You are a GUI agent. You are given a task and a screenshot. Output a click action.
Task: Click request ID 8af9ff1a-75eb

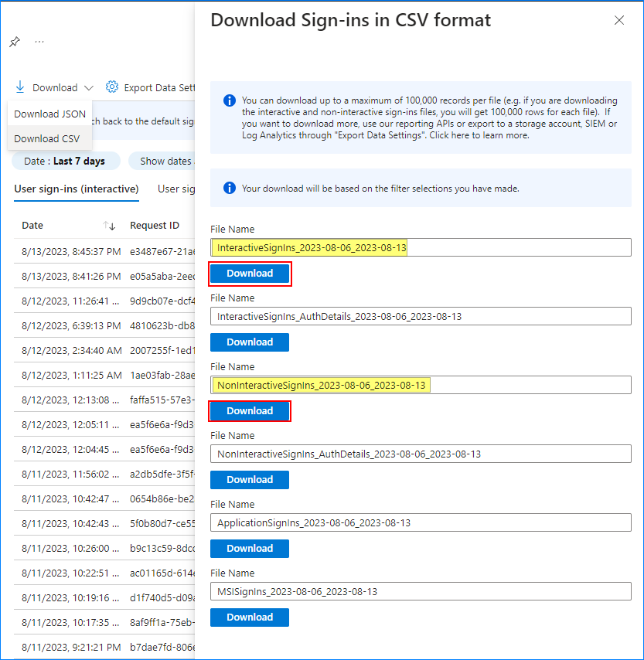tap(162, 623)
